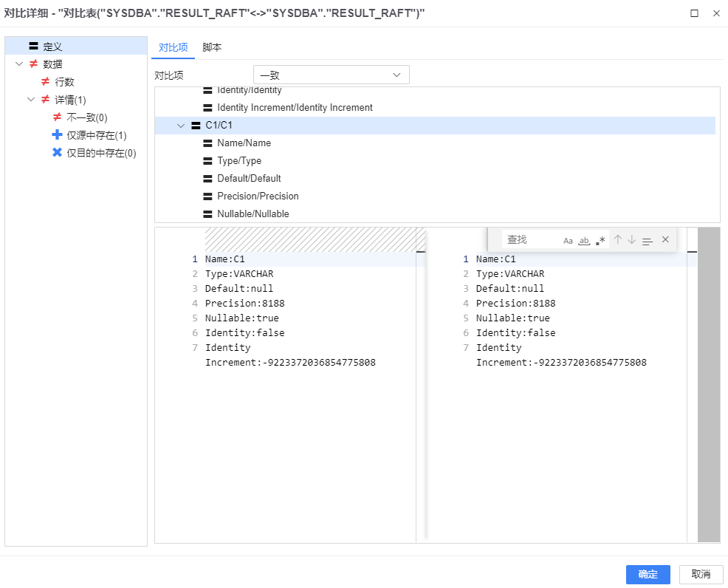Click Precision:8188 line in left pane
This screenshot has height=588, width=728.
click(x=244, y=304)
